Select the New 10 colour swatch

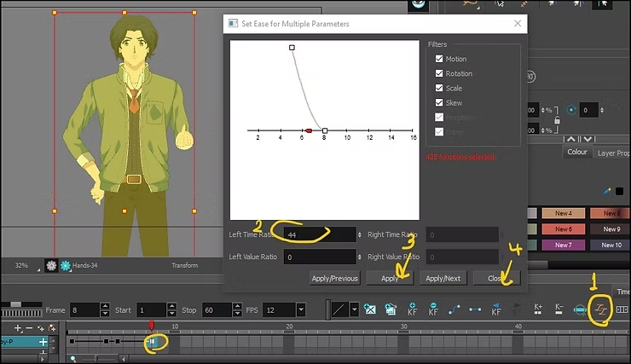(x=610, y=245)
